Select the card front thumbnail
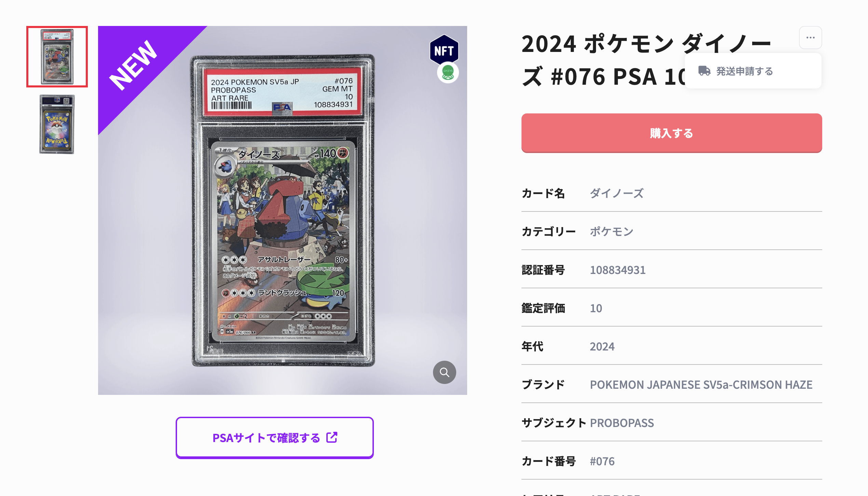 (x=57, y=57)
